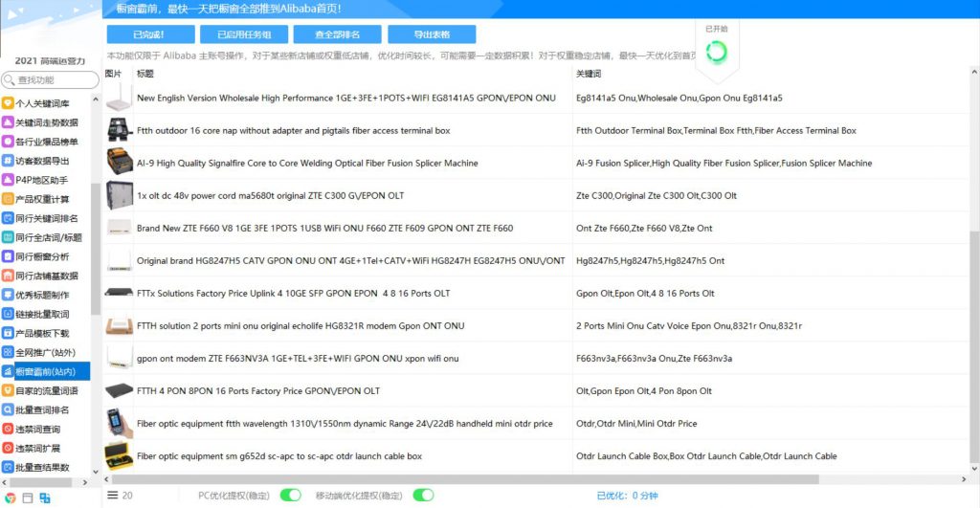Click the 查找功能 search field
This screenshot has width=980, height=508.
tap(50, 79)
